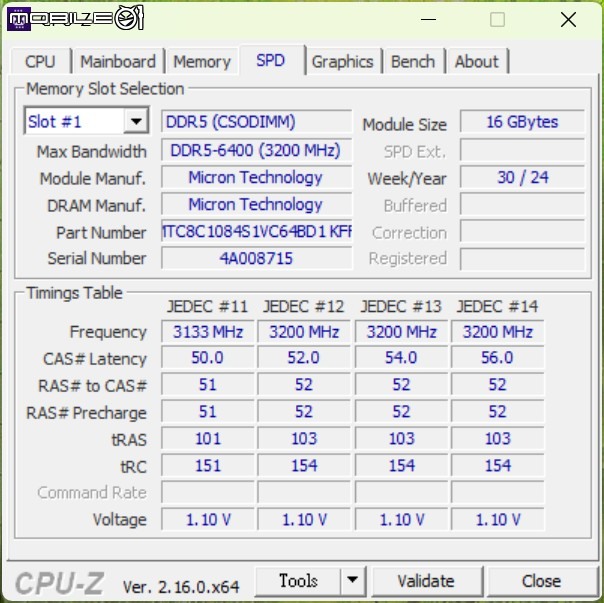
Task: Click the JEDEC #11 column header
Action: pos(207,307)
